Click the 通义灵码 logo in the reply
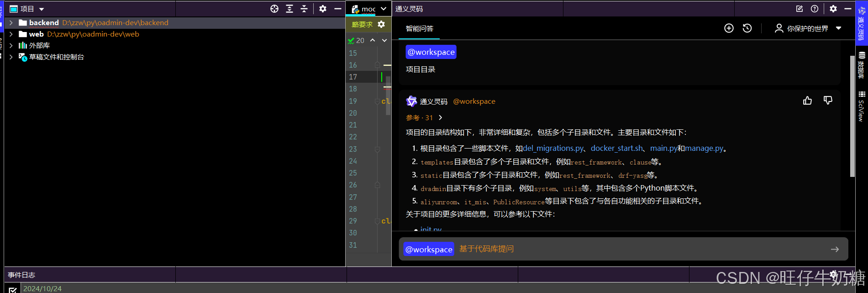The width and height of the screenshot is (868, 293). 411,101
